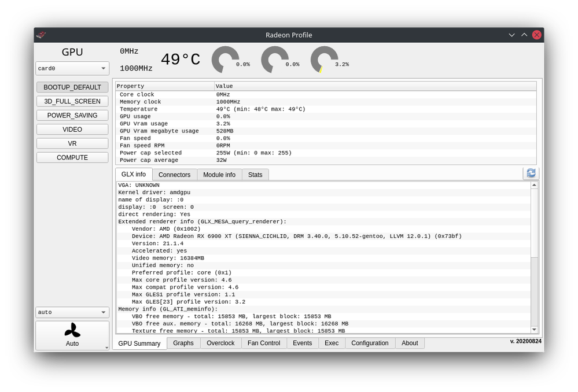Screen dimensions: 578x392
Task: Click the 1000MHz memory clock readout at top
Action: pos(136,69)
